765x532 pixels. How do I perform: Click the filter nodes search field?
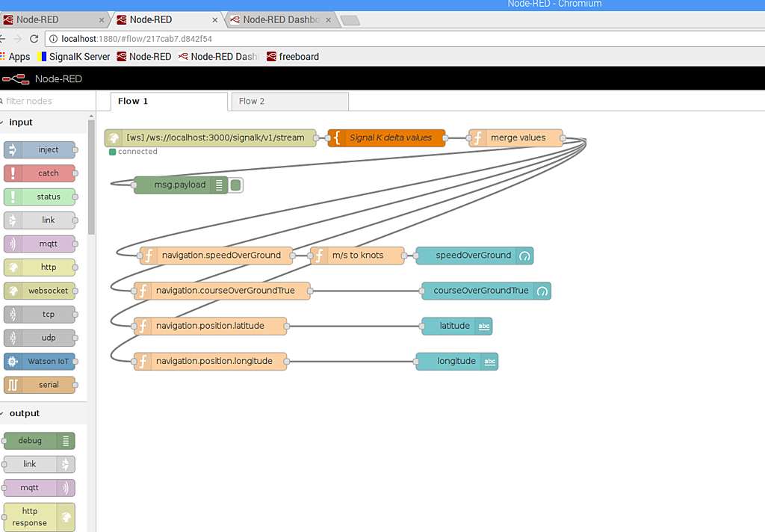(x=47, y=101)
